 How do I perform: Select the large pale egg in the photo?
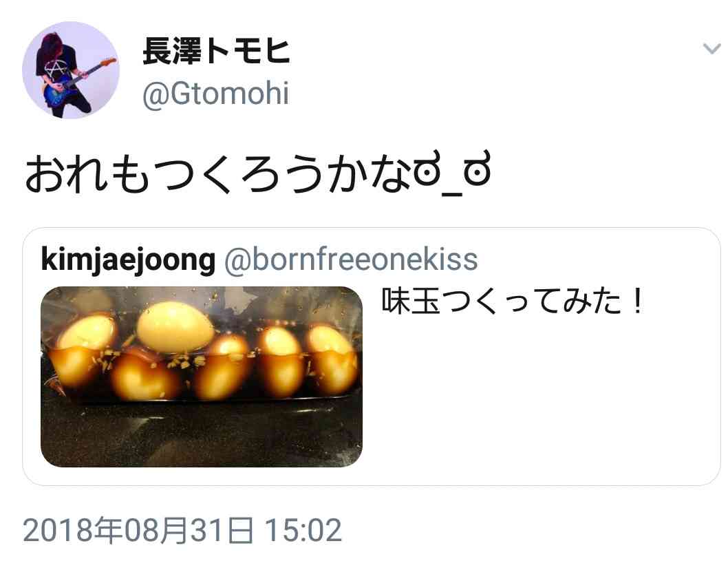coord(175,326)
